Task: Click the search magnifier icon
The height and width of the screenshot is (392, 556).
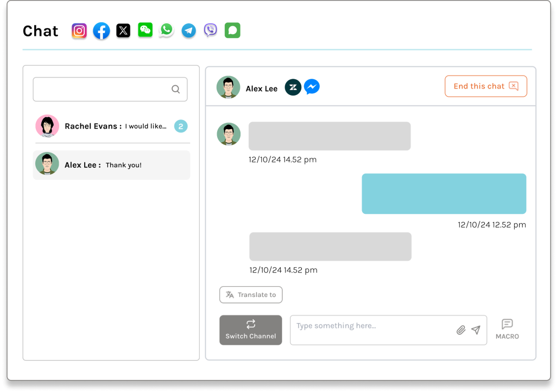Action: pyautogui.click(x=176, y=90)
